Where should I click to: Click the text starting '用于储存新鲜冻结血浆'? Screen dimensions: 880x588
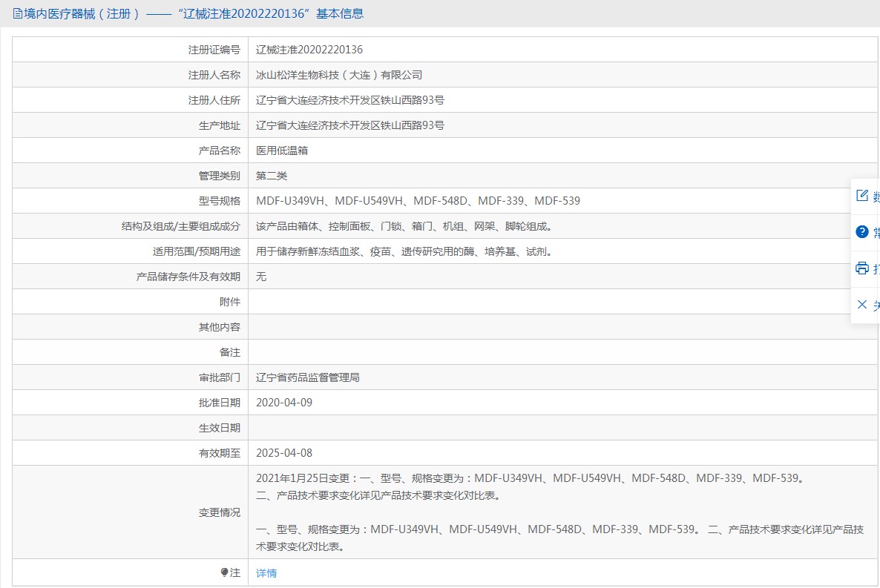406,251
